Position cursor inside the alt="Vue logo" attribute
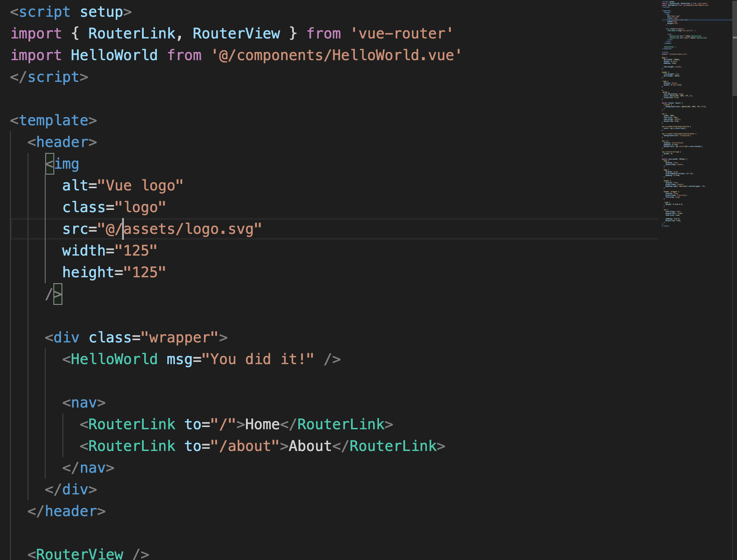737x560 pixels. pyautogui.click(x=122, y=185)
